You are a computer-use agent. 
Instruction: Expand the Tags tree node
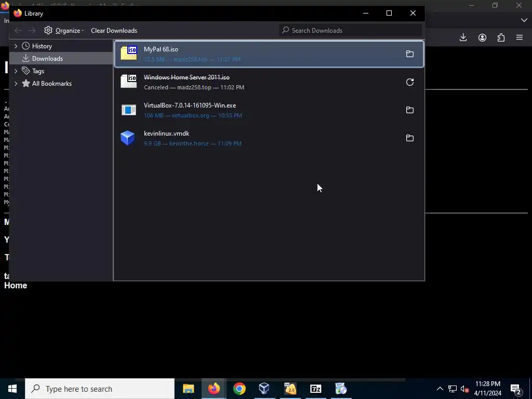[x=16, y=71]
